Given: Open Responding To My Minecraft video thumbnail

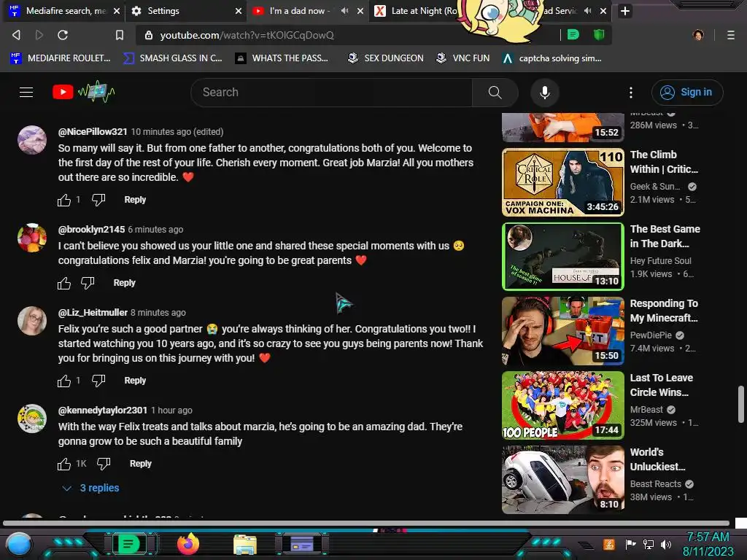Looking at the screenshot, I should tap(562, 331).
